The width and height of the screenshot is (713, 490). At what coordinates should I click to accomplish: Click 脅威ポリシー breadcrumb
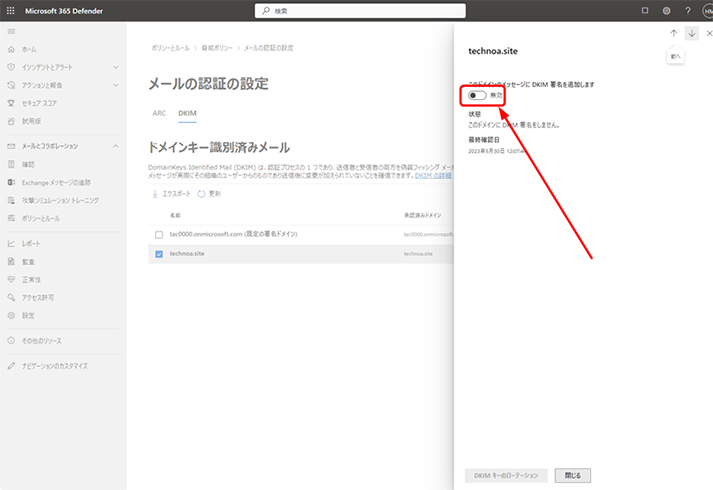[x=217, y=48]
